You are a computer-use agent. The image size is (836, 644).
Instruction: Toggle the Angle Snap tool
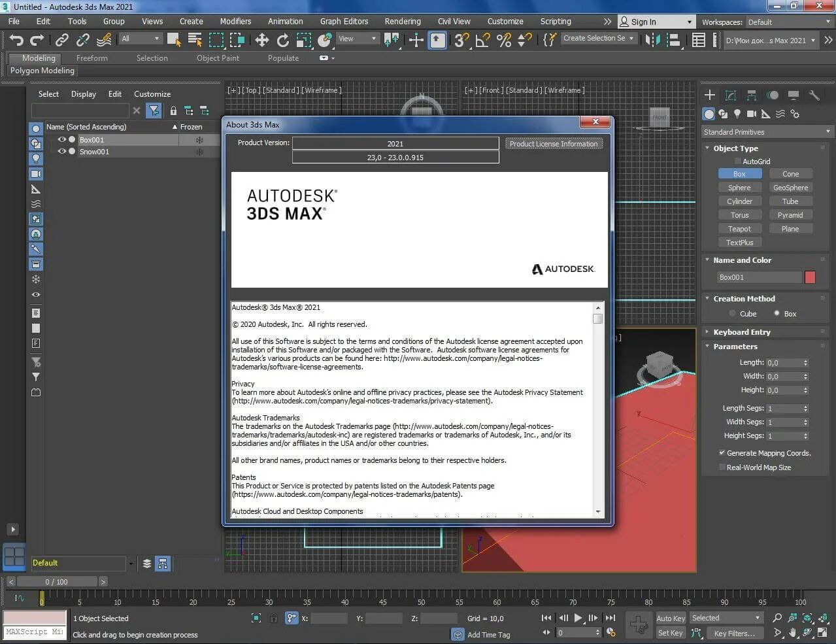(x=482, y=40)
